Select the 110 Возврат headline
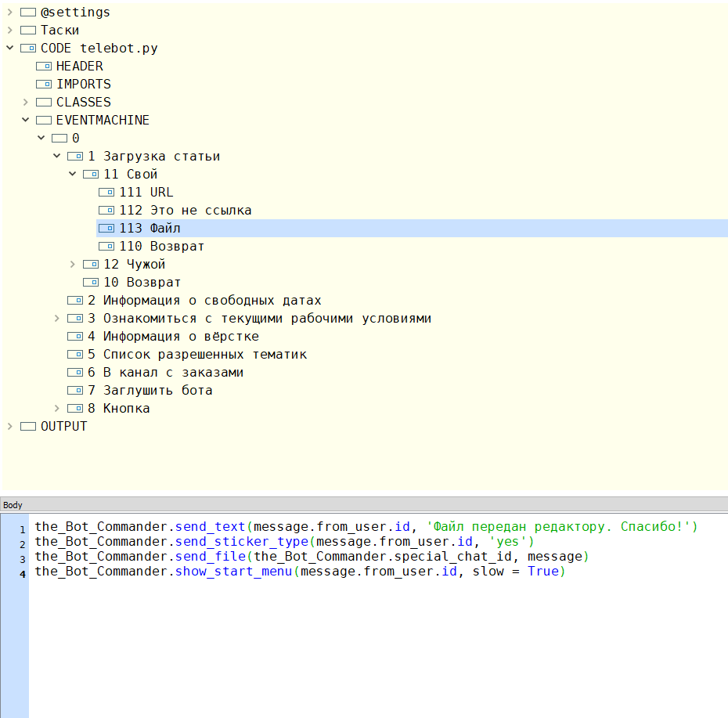The image size is (728, 718). click(162, 246)
